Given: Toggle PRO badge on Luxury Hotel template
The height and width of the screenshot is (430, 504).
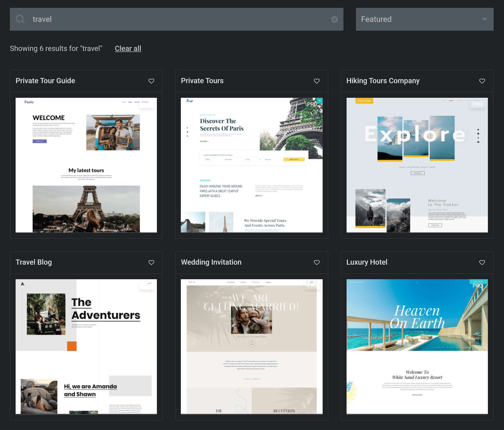Looking at the screenshot, I should (x=478, y=285).
